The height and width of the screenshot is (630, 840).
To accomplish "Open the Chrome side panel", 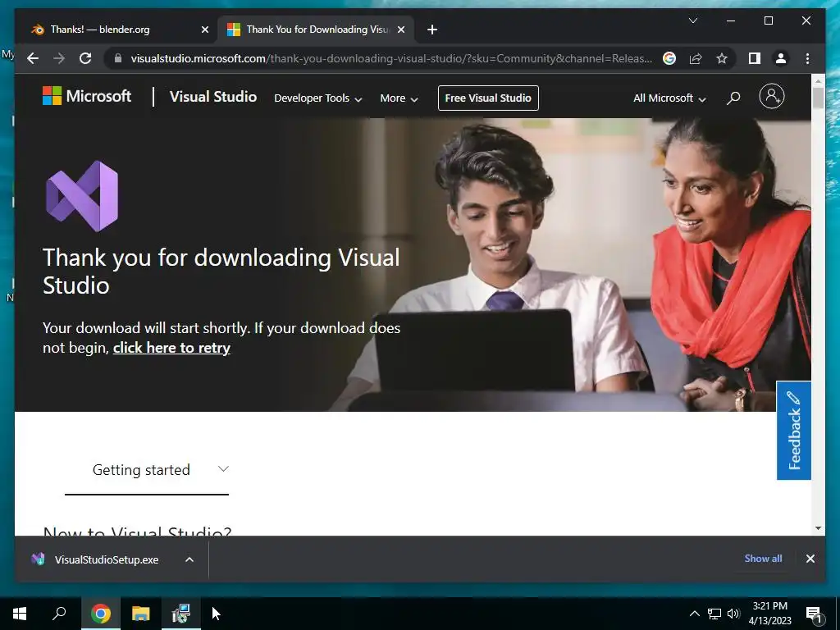I will (755, 58).
